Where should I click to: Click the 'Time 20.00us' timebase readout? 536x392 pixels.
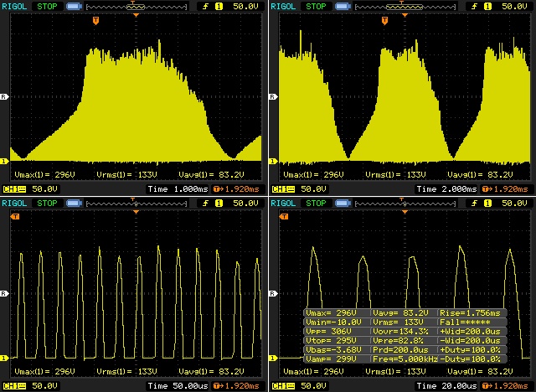point(446,386)
